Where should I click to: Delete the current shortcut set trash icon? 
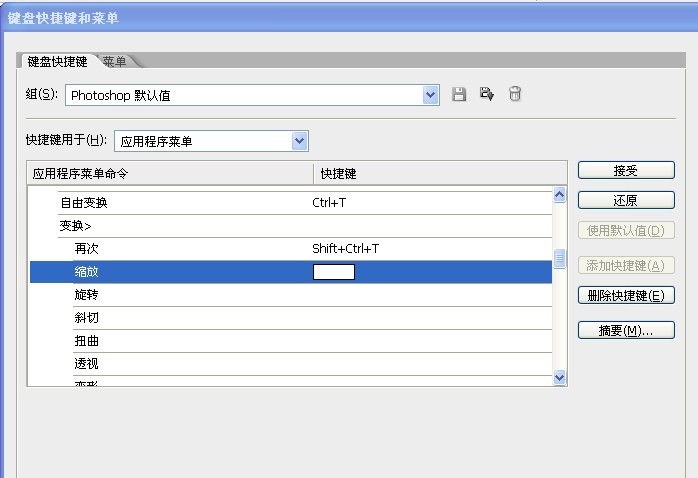[x=515, y=93]
